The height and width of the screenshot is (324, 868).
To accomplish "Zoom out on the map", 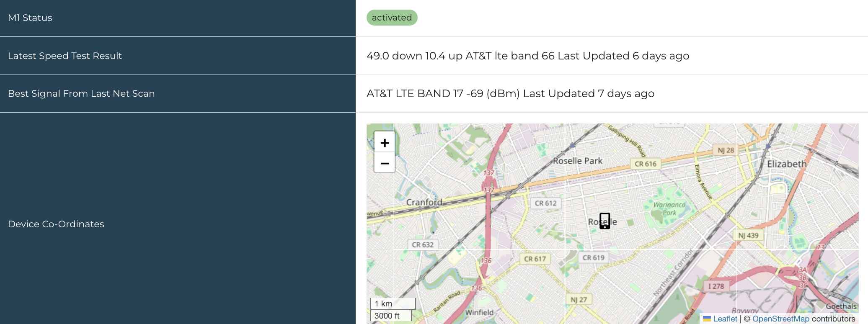I will 385,163.
